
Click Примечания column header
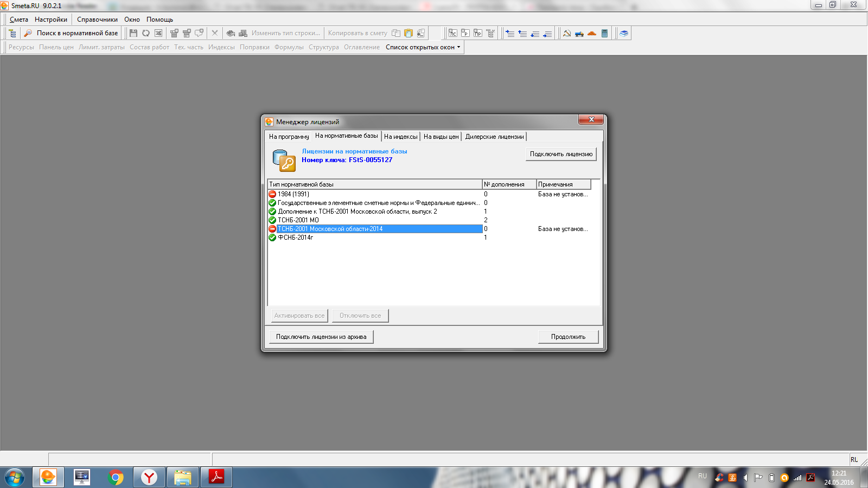click(564, 184)
